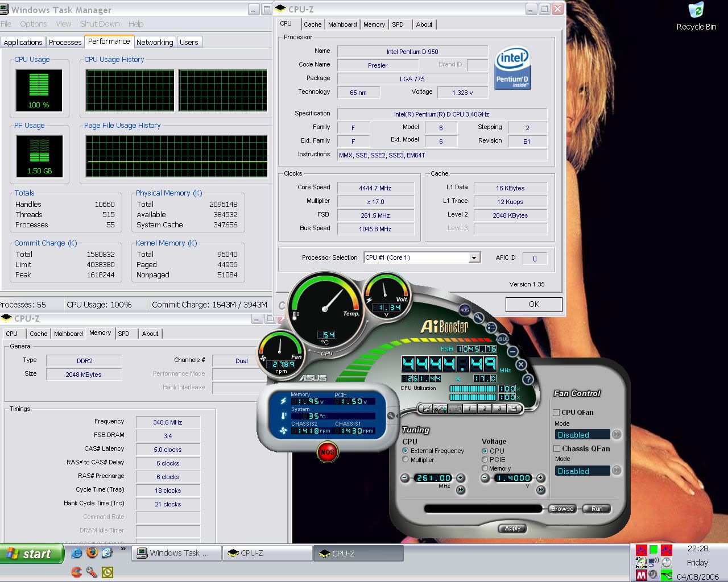
Task: Enable CPU QFan checkbox
Action: 557,412
